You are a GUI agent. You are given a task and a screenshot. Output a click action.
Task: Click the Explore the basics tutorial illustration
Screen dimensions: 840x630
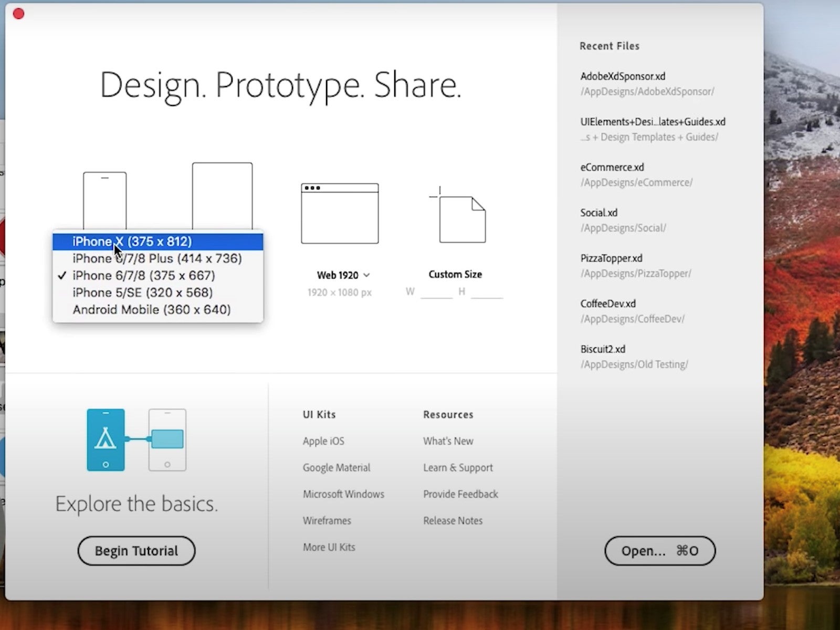click(136, 440)
